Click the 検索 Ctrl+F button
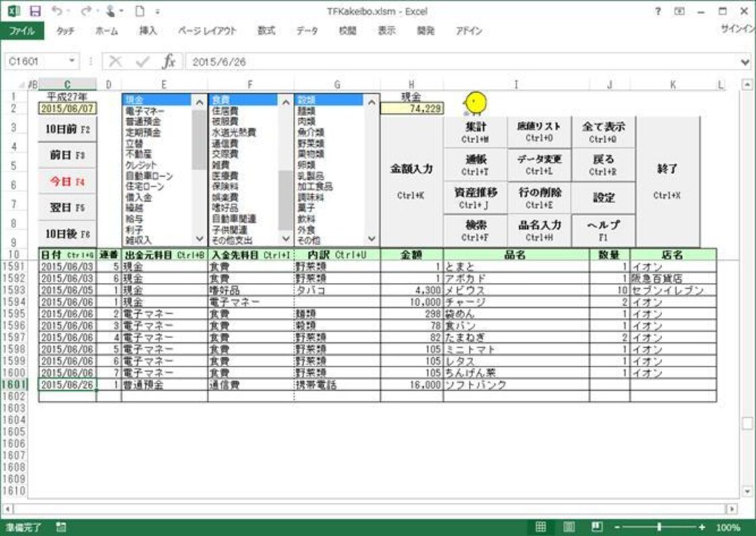This screenshot has width=756, height=536. click(x=475, y=230)
